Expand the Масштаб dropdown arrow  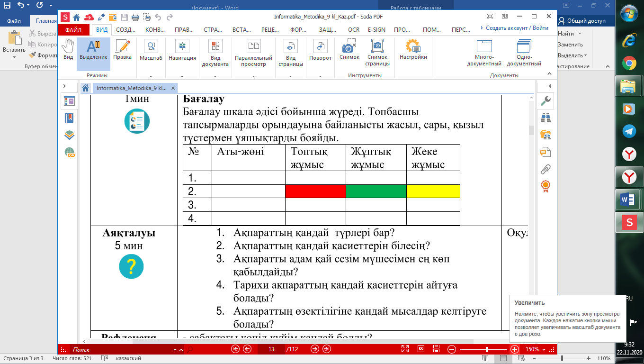coord(151,76)
